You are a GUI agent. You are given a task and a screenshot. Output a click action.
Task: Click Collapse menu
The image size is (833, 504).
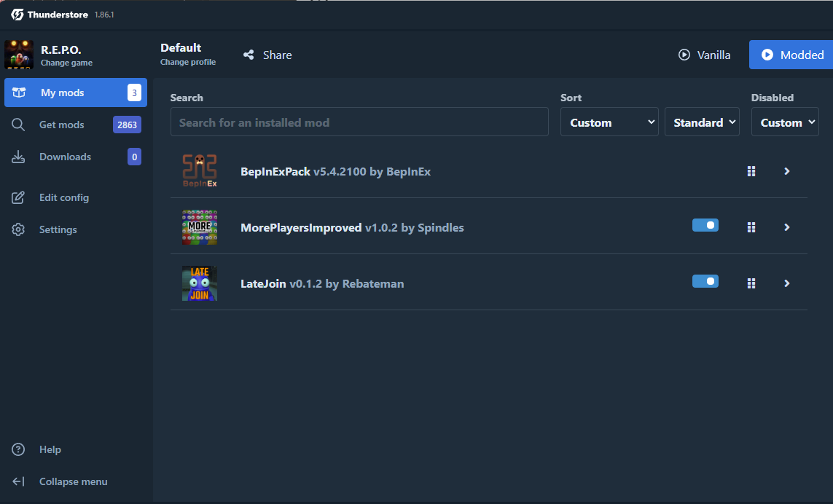76,481
